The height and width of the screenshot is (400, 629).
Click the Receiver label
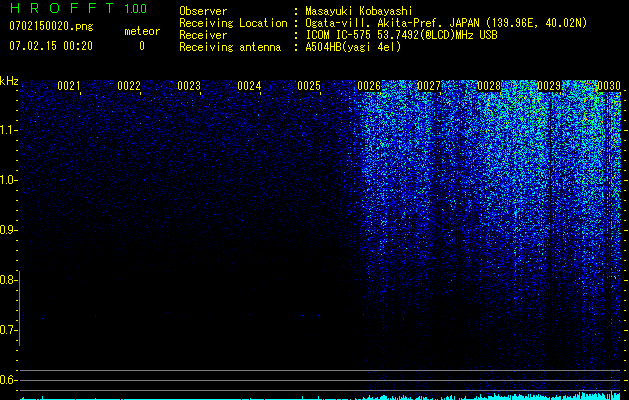(203, 35)
